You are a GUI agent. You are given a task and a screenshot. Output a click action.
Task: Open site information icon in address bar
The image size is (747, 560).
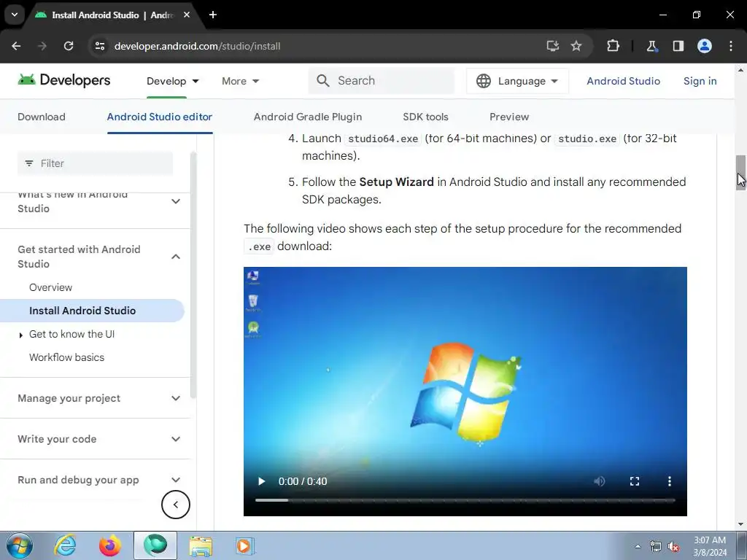(99, 46)
